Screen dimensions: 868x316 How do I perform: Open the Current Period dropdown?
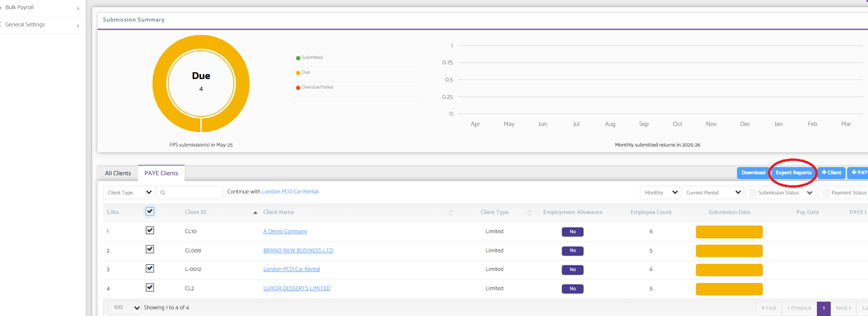tap(713, 192)
